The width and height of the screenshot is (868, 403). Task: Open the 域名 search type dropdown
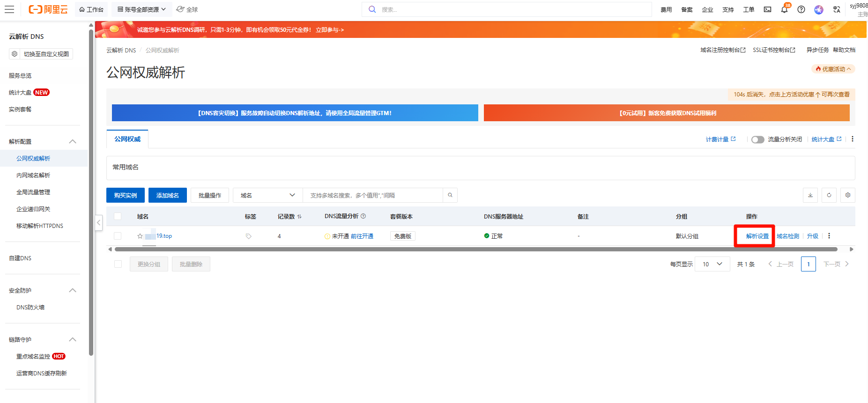[x=267, y=195]
